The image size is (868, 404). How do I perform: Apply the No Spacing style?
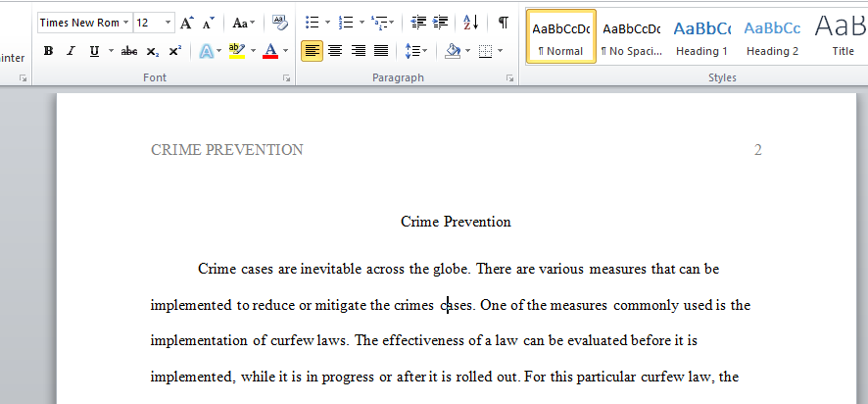tap(632, 36)
